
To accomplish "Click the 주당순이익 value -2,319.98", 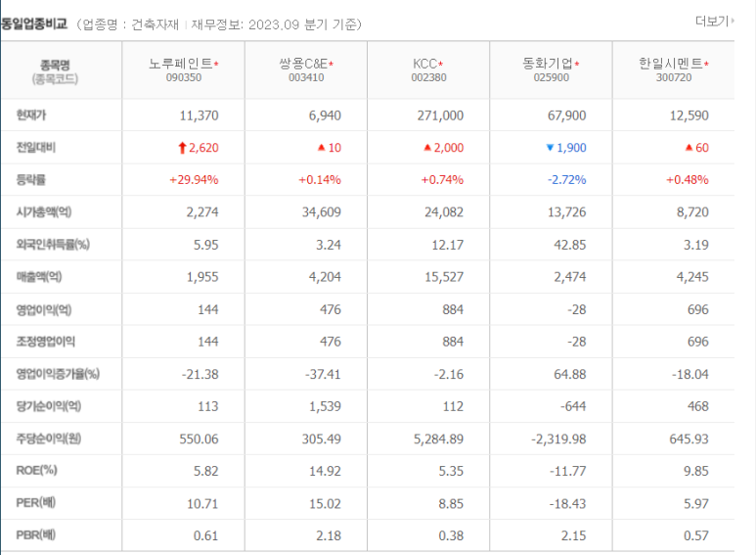I will tap(558, 439).
